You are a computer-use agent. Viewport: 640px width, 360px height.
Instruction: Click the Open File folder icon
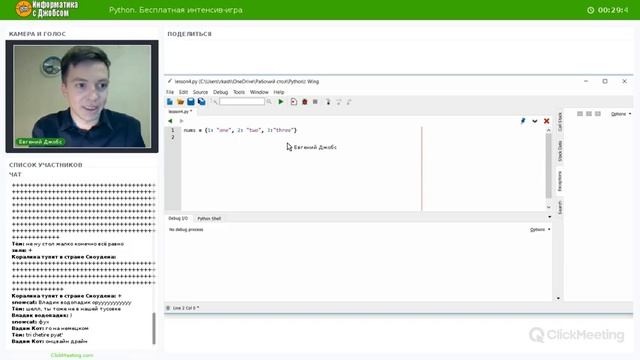pyautogui.click(x=180, y=102)
